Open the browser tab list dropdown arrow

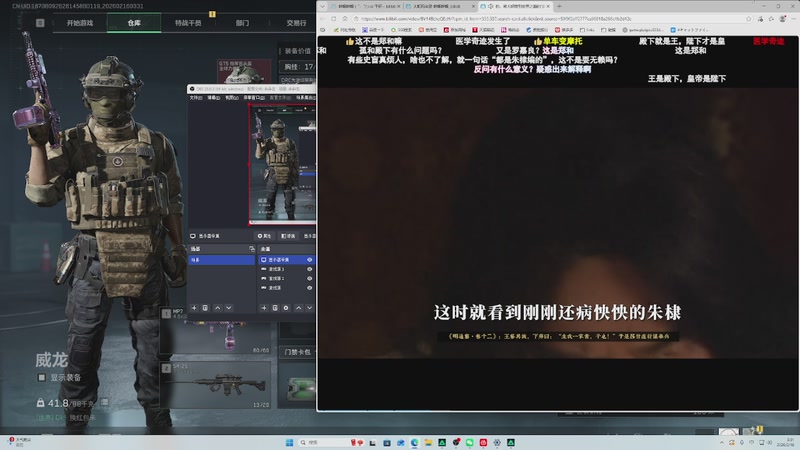coord(322,6)
